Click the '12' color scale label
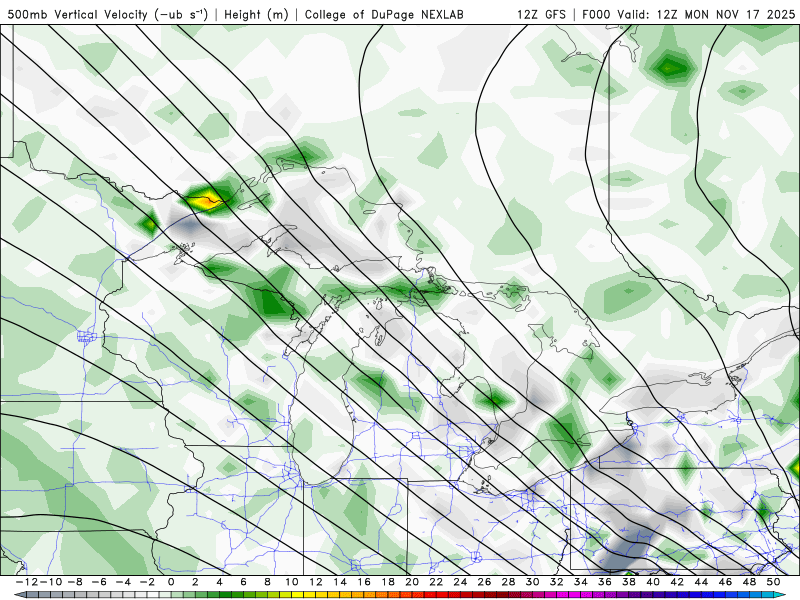Screen dimensions: 800x600 tap(316, 582)
